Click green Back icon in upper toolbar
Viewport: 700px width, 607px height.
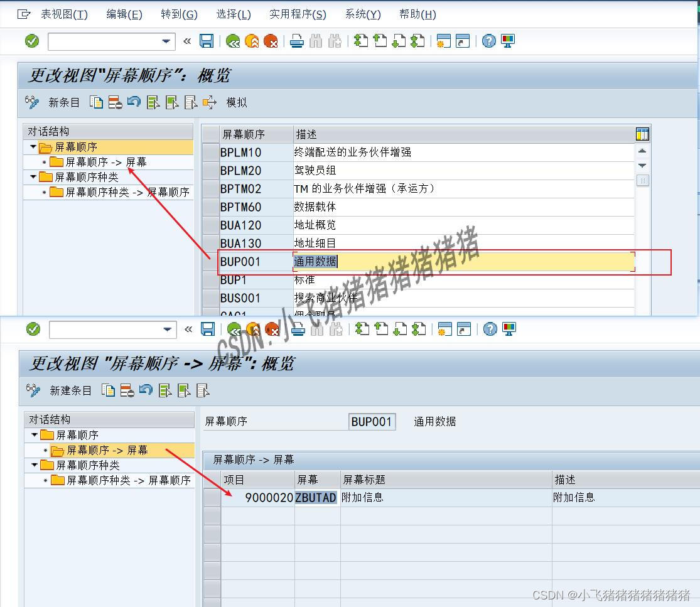coord(232,41)
